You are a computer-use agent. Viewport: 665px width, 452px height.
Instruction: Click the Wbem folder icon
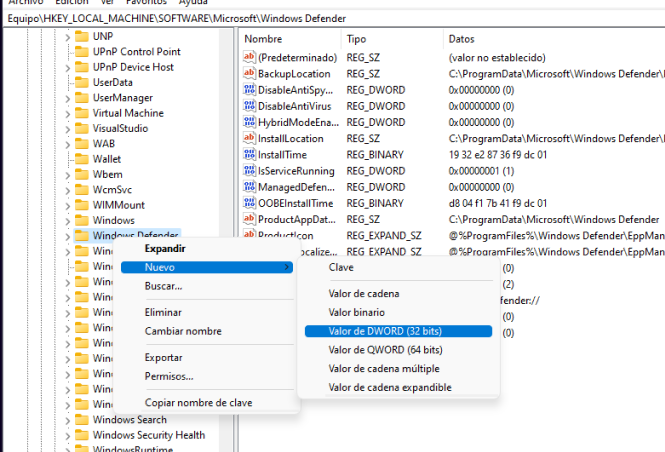[x=82, y=174]
